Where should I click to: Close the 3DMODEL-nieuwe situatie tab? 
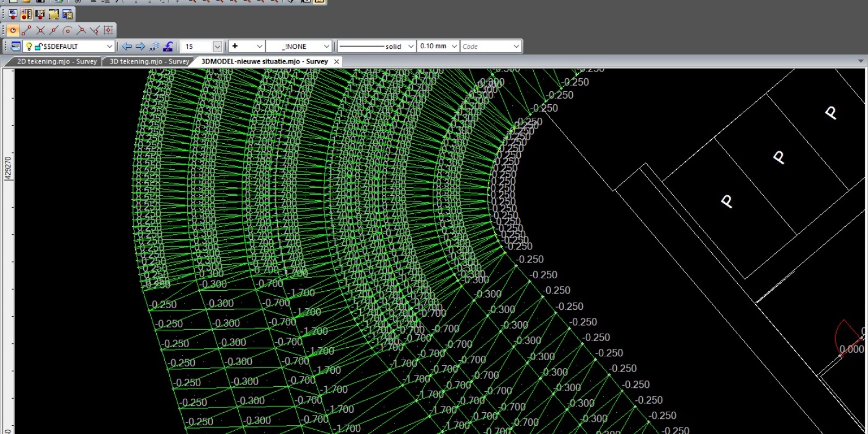pos(336,62)
